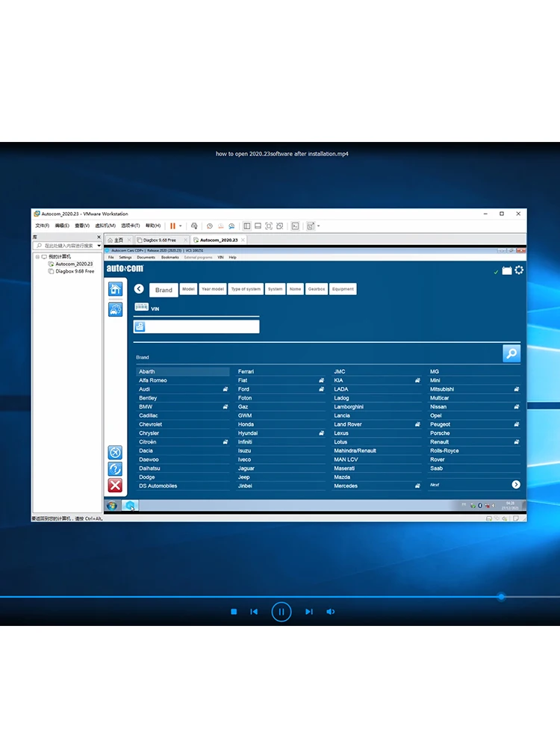
Task: Click VMware stretch guest display icon
Action: pos(311,226)
